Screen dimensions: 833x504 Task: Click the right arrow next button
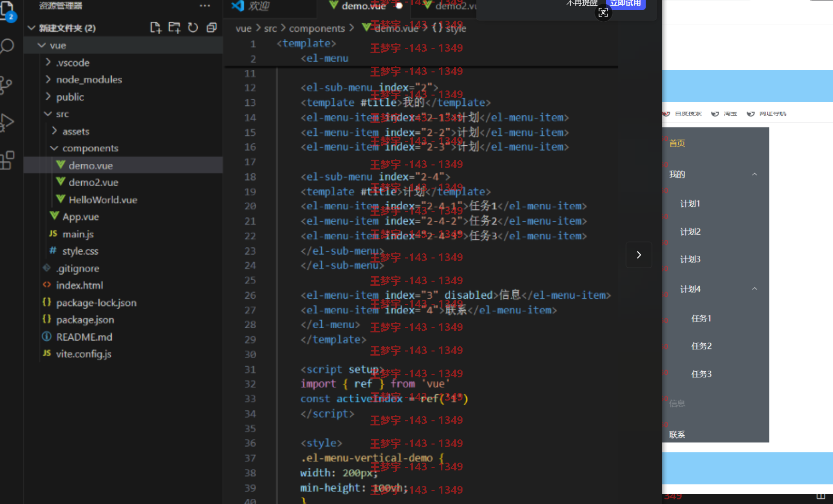point(639,255)
